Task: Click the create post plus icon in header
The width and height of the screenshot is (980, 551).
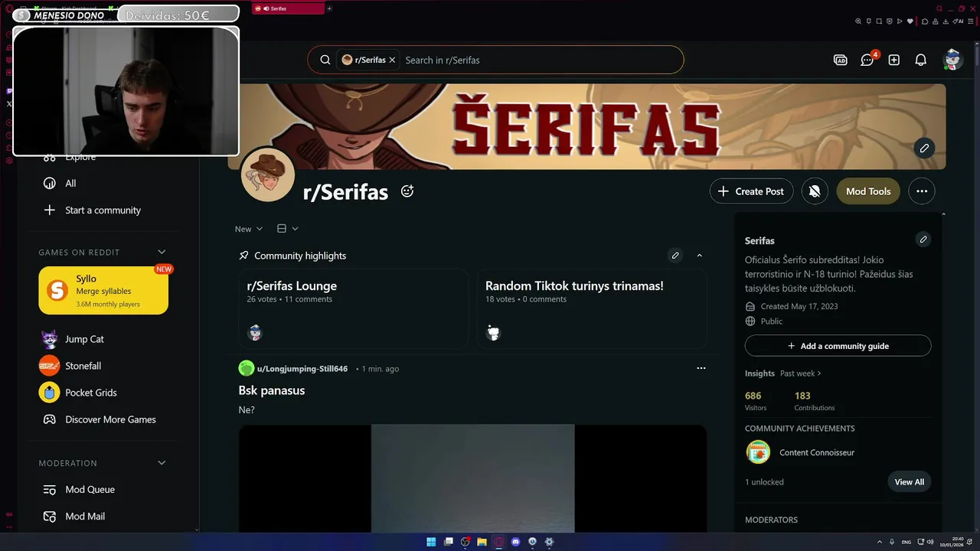Action: (x=893, y=60)
